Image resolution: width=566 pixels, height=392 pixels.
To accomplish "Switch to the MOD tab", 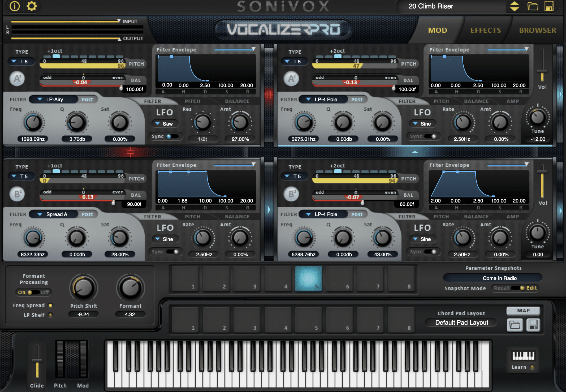I will (x=437, y=30).
